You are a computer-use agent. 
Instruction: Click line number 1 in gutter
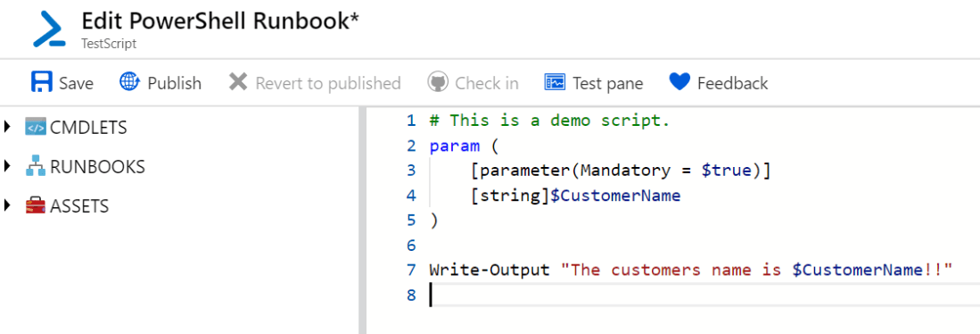410,121
